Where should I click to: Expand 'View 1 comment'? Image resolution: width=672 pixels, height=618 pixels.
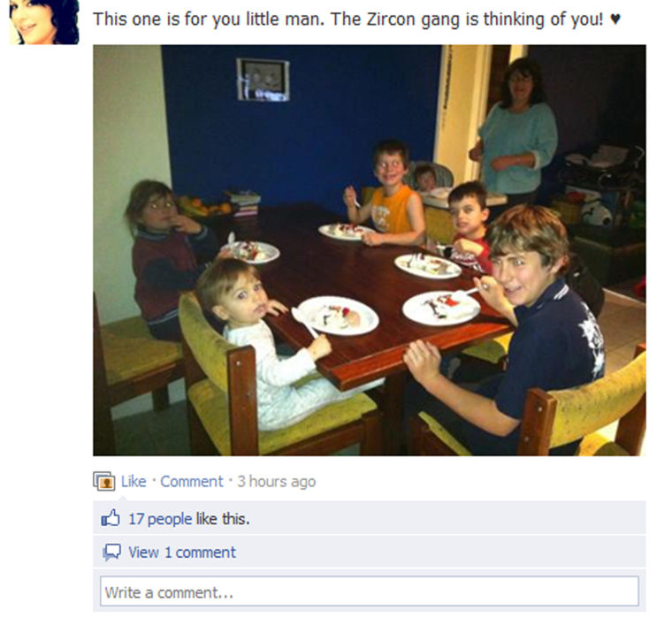click(182, 552)
